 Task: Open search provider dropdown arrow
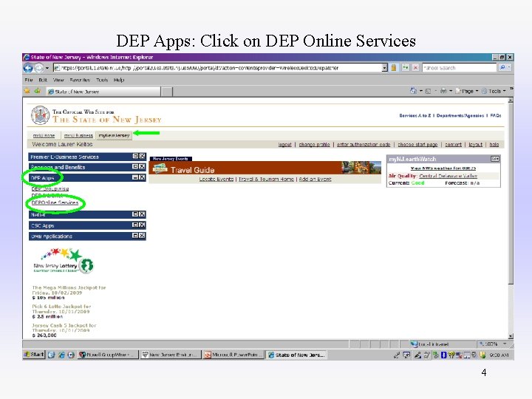[x=509, y=67]
